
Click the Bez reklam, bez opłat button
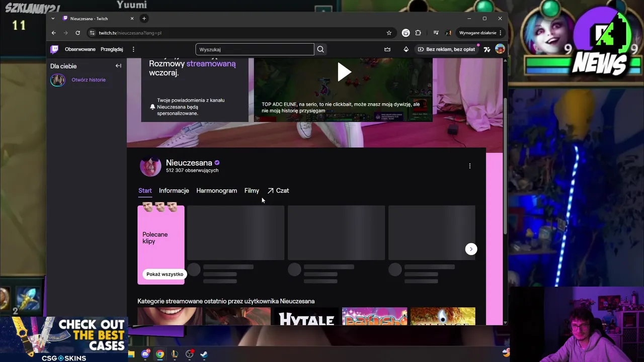[x=446, y=49]
